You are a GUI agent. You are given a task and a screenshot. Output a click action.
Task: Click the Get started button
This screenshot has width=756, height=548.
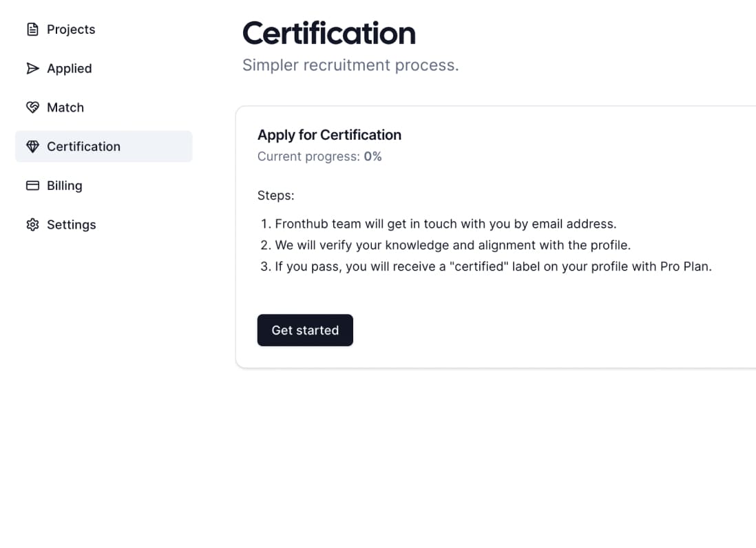tap(305, 330)
